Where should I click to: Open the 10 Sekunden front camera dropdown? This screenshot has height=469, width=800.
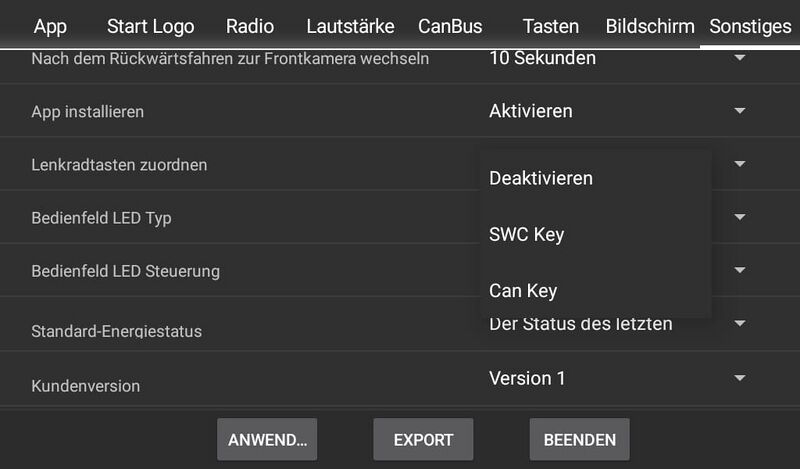[x=618, y=58]
